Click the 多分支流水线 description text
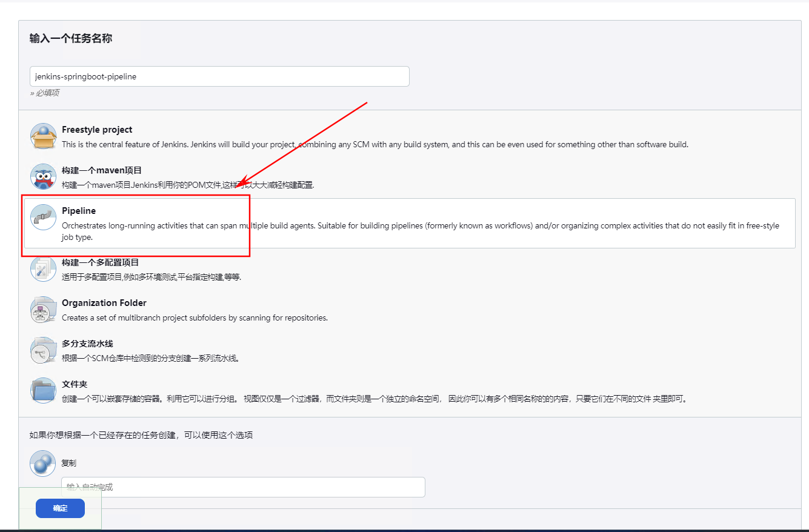 click(151, 358)
